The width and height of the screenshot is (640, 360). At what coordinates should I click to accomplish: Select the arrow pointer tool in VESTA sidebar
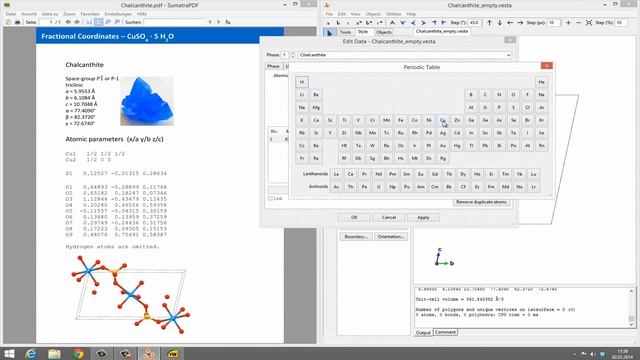330,33
